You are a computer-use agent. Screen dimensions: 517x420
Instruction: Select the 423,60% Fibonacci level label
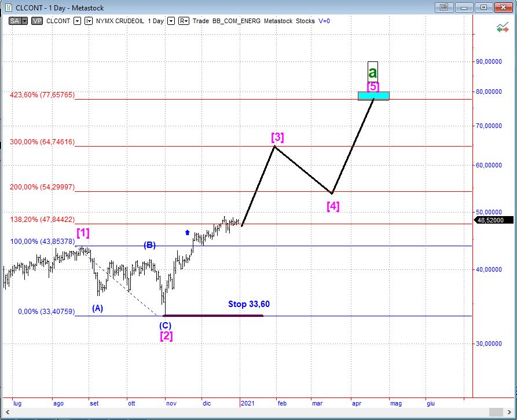[x=42, y=95]
